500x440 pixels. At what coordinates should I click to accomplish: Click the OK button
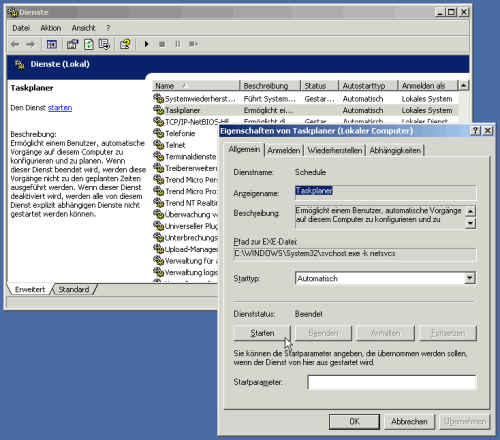[354, 422]
